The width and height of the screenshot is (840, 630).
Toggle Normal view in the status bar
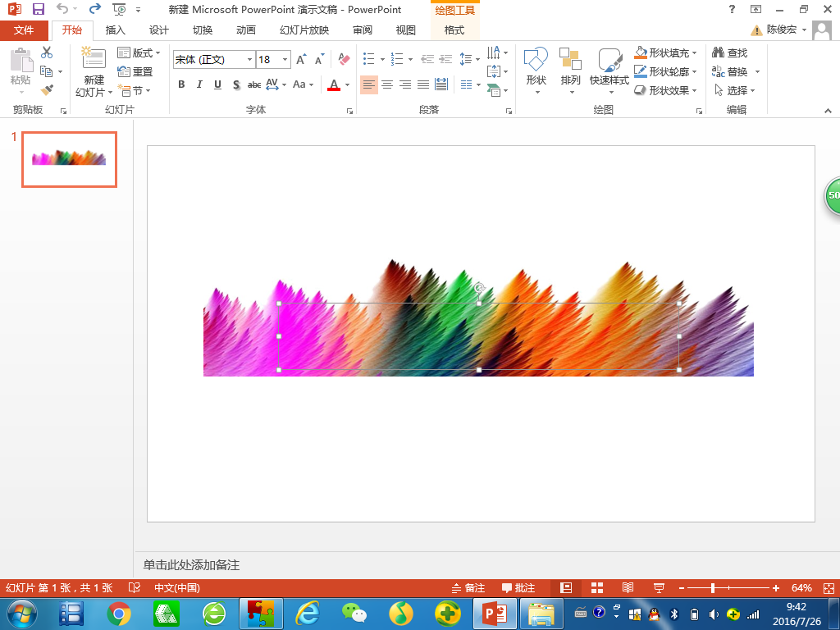pyautogui.click(x=566, y=587)
